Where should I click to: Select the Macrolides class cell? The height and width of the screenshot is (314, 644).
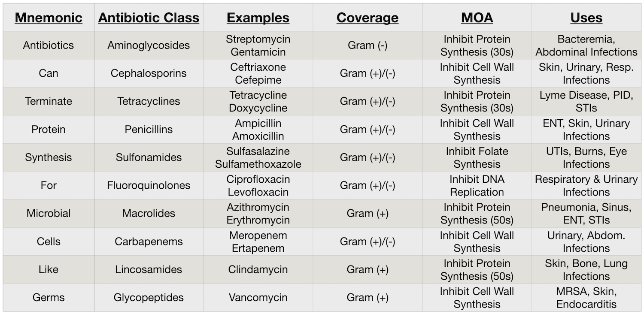click(149, 213)
